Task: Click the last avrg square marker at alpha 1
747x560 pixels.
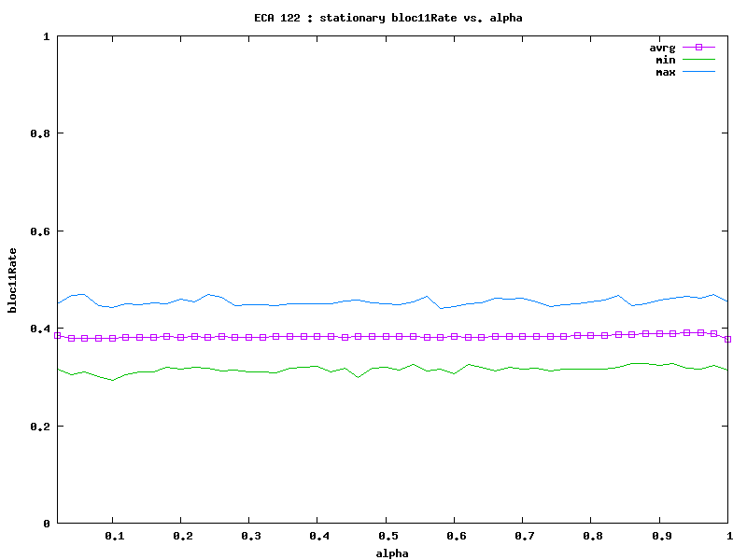Action: coord(728,339)
